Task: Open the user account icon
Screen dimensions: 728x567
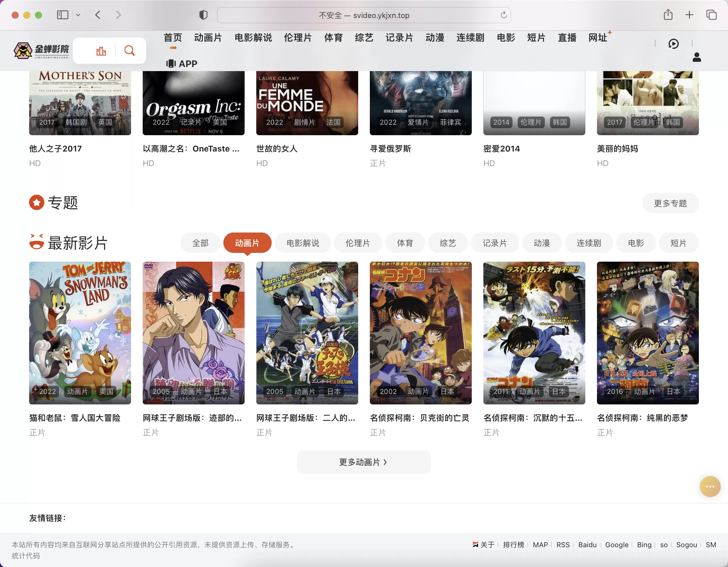Action: coord(697,57)
